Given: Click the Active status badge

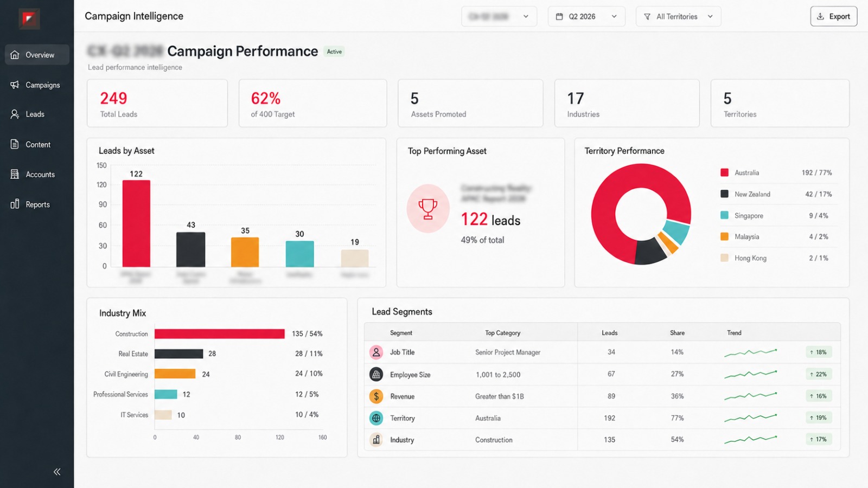Looking at the screenshot, I should coord(334,52).
